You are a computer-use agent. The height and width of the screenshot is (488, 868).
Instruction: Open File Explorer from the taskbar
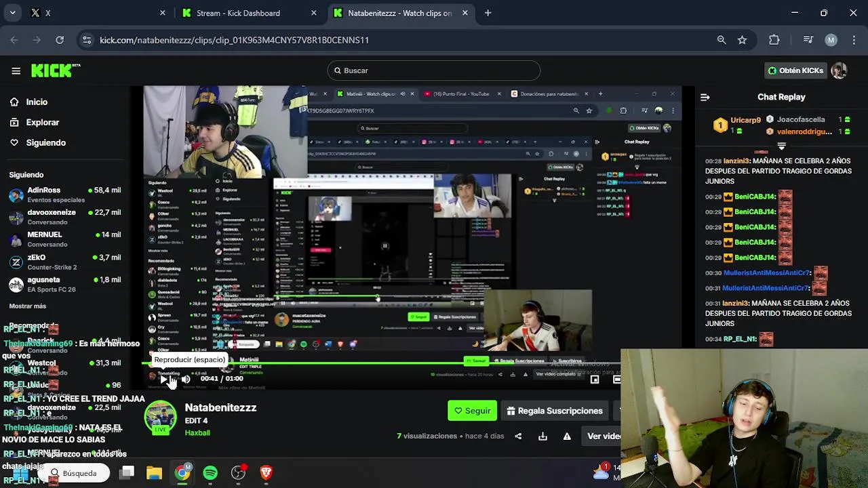tap(155, 472)
